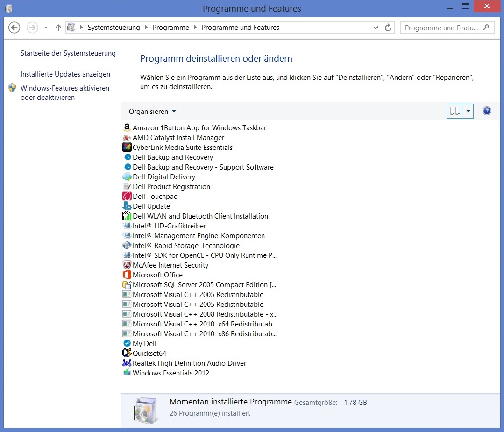Image resolution: width=504 pixels, height=432 pixels.
Task: Open recent locations dropdown near navigation arrows
Action: click(x=46, y=28)
